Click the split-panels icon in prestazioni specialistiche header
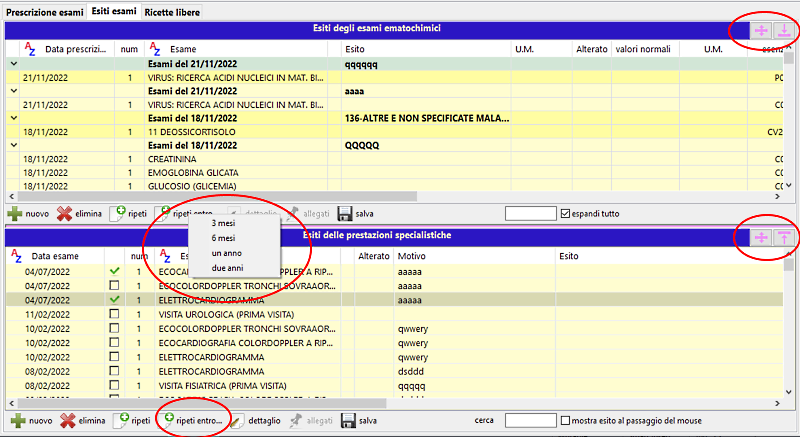The image size is (800, 437). pos(761,237)
